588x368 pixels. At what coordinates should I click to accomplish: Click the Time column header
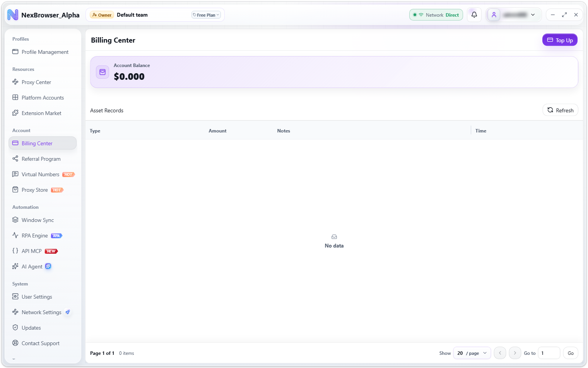pos(481,131)
